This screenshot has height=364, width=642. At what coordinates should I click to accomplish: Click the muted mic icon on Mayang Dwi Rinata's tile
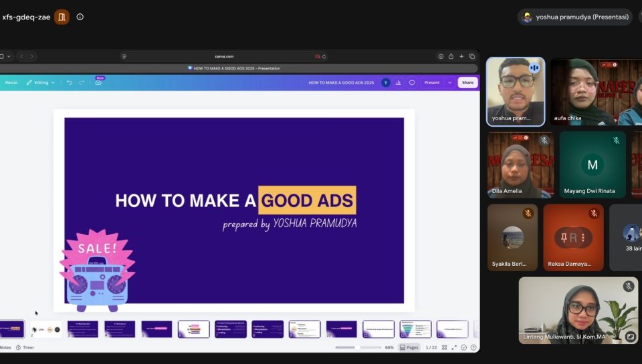pos(616,141)
